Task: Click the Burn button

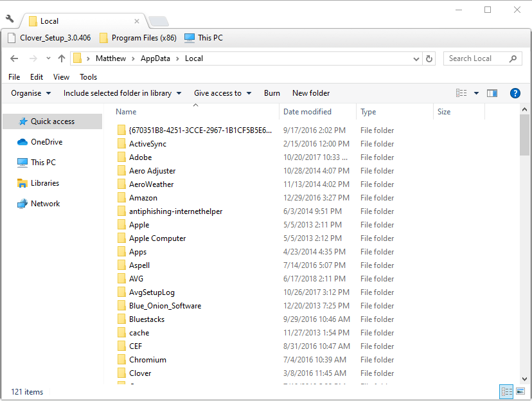Action: point(272,93)
